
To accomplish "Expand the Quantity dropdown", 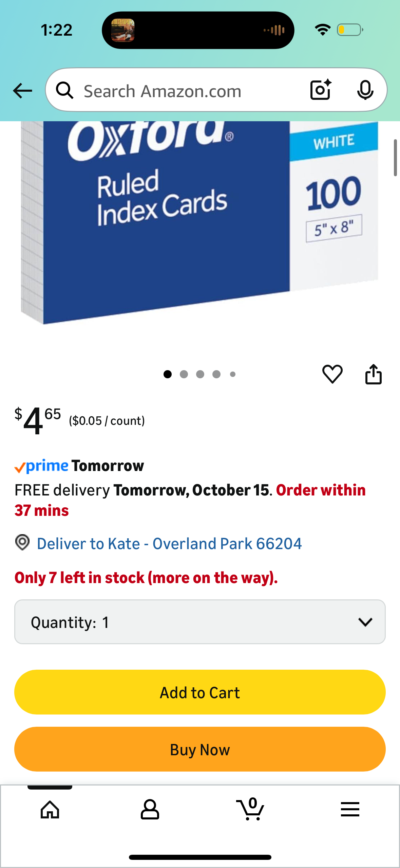I will click(200, 622).
